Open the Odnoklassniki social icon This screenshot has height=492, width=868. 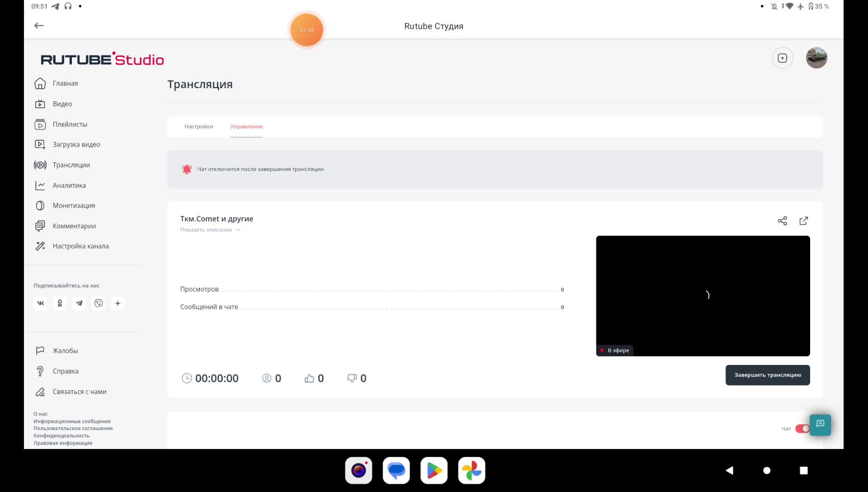point(60,303)
